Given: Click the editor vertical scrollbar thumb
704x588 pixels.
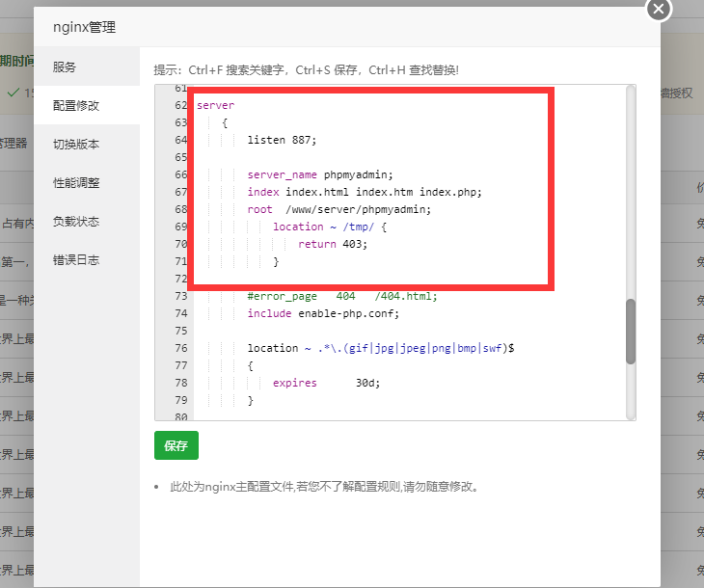Looking at the screenshot, I should (x=631, y=332).
